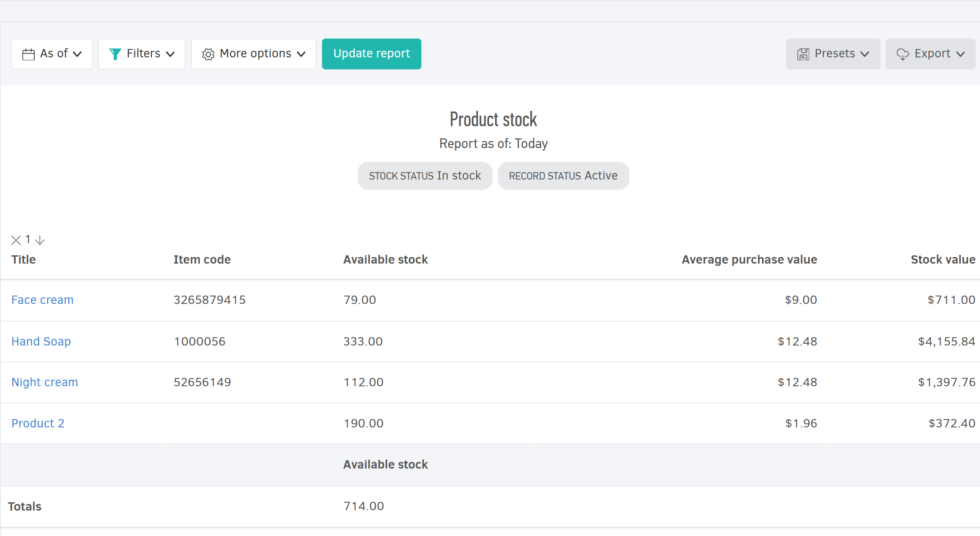This screenshot has width=980, height=536.
Task: Expand the As of dropdown chevron
Action: click(x=77, y=54)
